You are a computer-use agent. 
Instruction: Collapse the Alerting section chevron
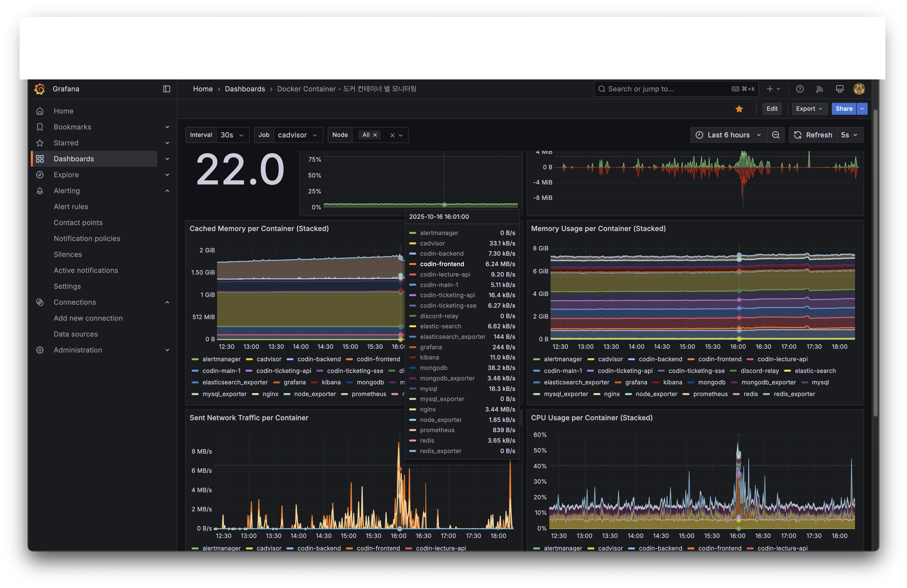[167, 190]
